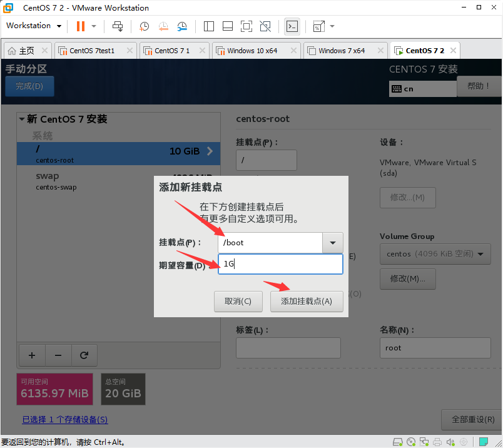Enter full screen mode icon
This screenshot has width=503, height=448.
click(x=246, y=26)
